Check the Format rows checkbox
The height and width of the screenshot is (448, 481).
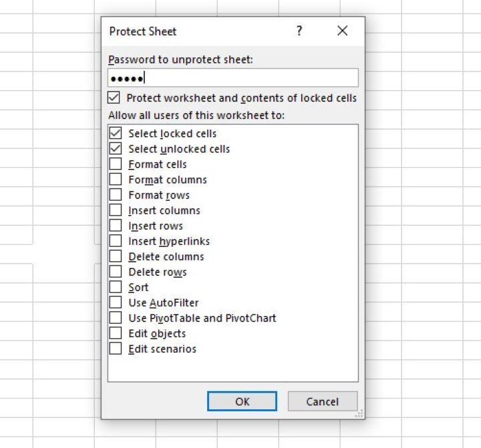(116, 195)
